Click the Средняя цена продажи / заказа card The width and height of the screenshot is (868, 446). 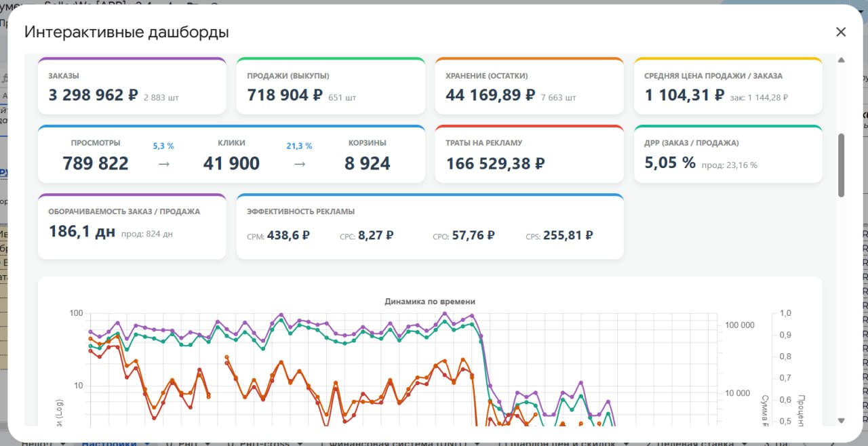click(x=728, y=86)
